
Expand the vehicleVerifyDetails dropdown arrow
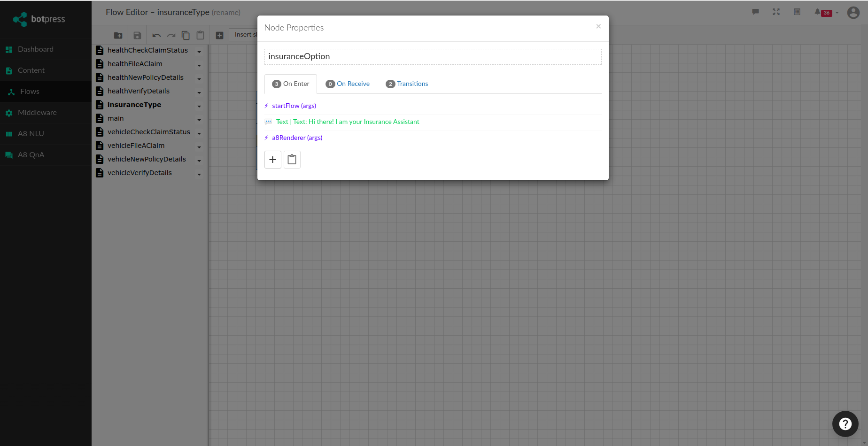click(x=199, y=174)
